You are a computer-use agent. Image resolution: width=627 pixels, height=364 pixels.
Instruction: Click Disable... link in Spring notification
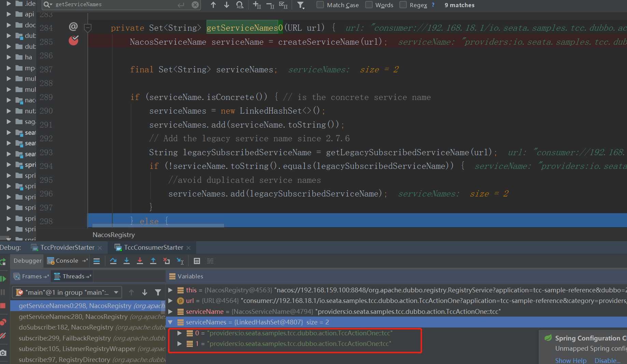pyautogui.click(x=608, y=361)
